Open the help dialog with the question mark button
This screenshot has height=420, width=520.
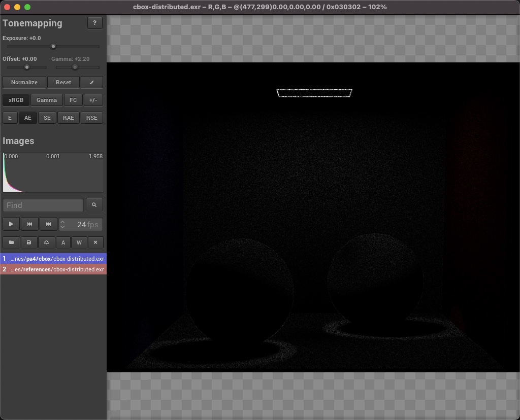tap(94, 23)
